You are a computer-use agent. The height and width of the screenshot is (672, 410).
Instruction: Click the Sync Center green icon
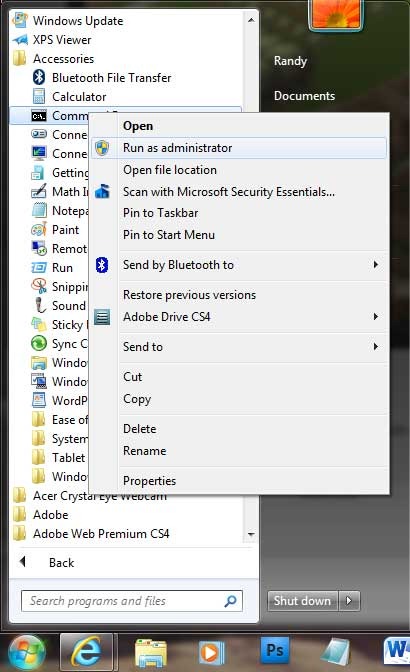[39, 343]
